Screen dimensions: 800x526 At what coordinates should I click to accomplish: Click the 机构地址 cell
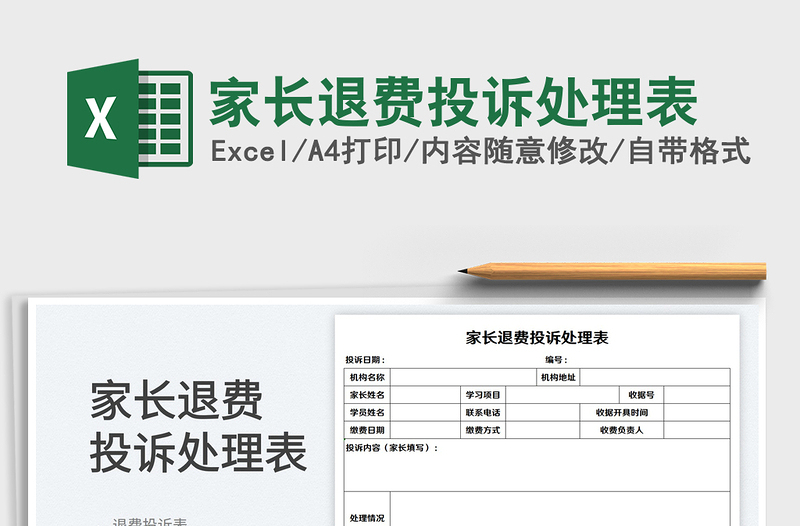click(x=558, y=378)
